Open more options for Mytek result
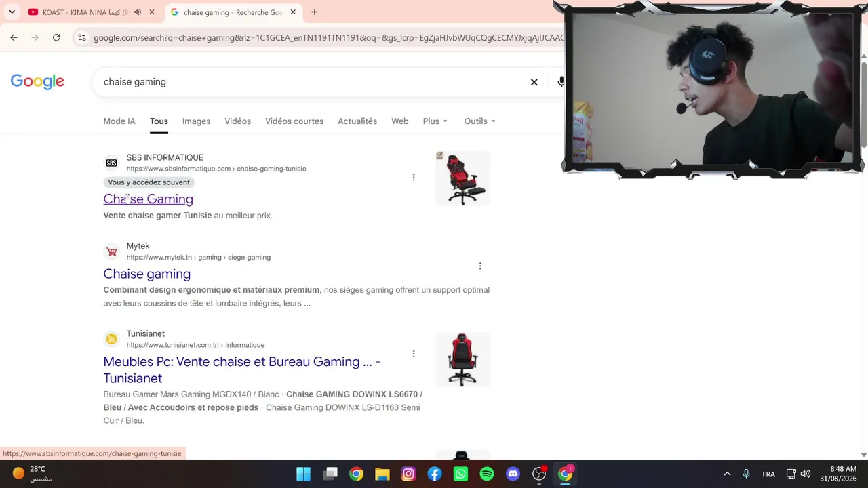 pos(480,266)
